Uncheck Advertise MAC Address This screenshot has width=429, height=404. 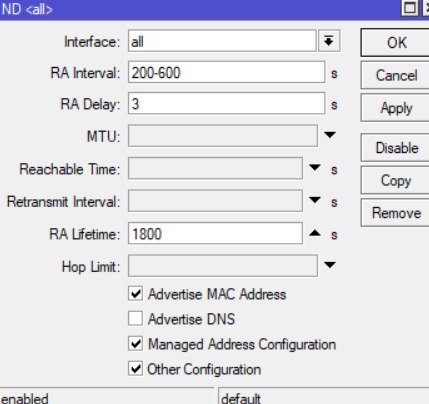[x=136, y=294]
